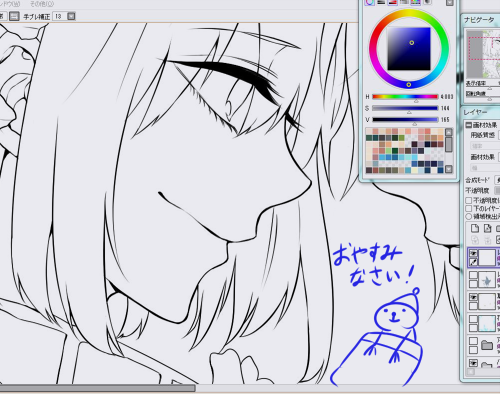Open the 画材効果 effect dropdown
Image resolution: width=500 pixels, height=394 pixels.
click(499, 157)
